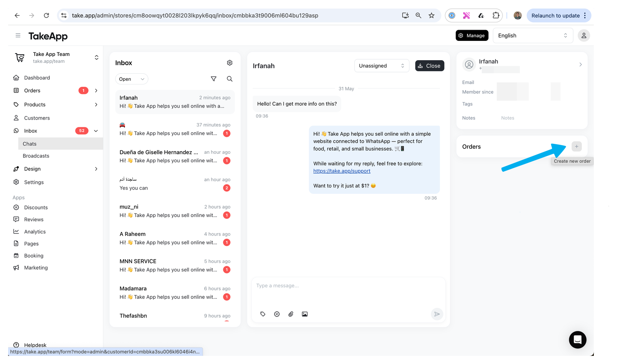Click the install app icon in address bar
This screenshot has width=617, height=364.
(405, 15)
